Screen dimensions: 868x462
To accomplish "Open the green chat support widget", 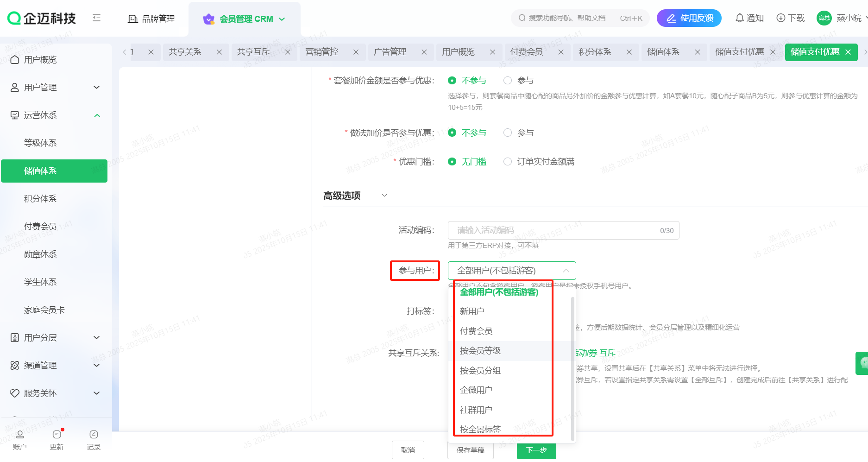I will click(x=862, y=363).
